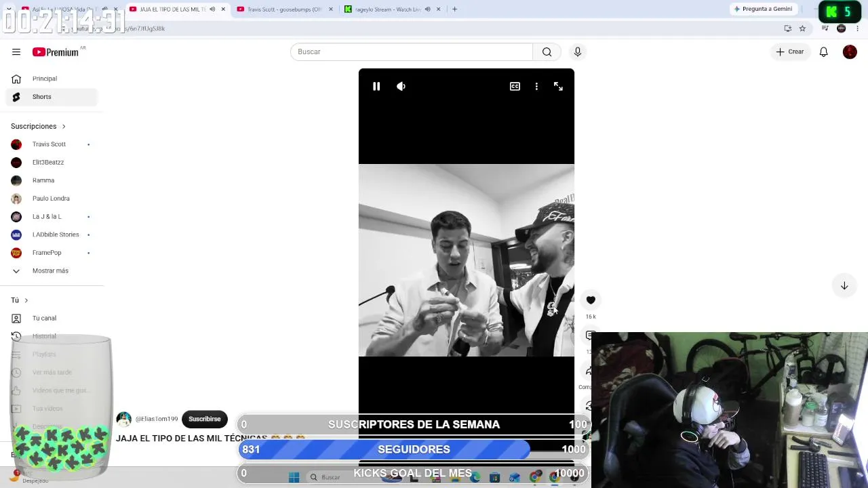Screen dimensions: 868x488
Task: Open a new browser tab
Action: click(x=454, y=9)
